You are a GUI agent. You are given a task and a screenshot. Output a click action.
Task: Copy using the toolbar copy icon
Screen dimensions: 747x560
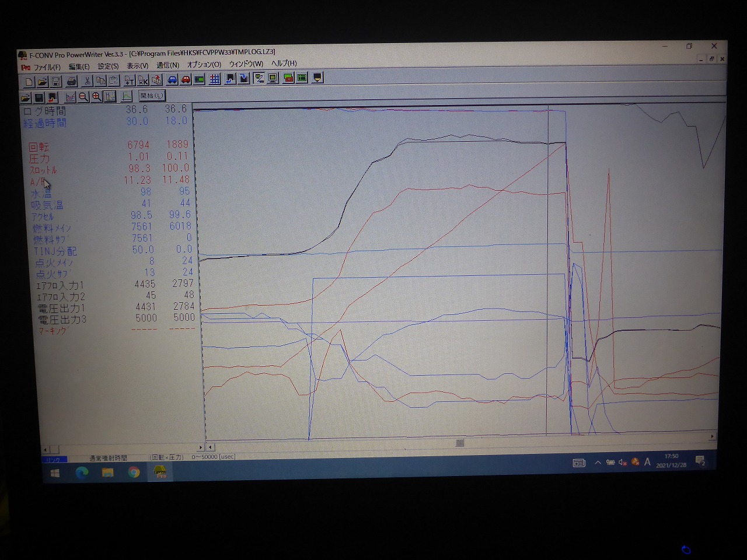[100, 80]
